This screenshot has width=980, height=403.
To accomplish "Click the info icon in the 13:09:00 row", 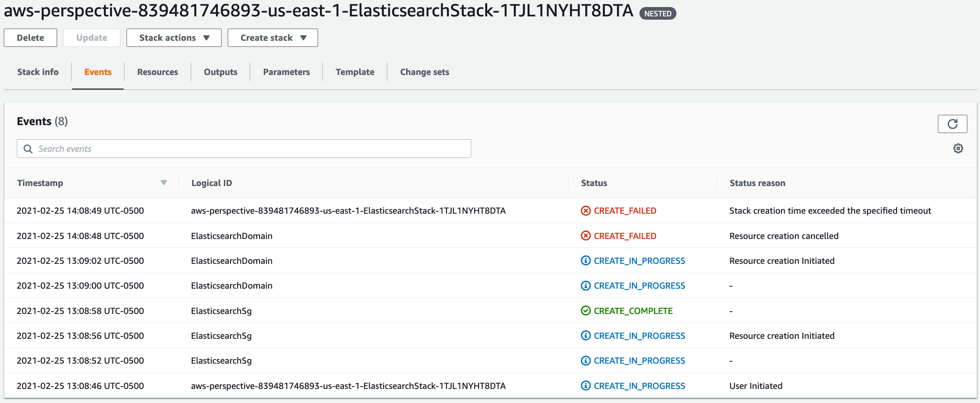I will (586, 285).
